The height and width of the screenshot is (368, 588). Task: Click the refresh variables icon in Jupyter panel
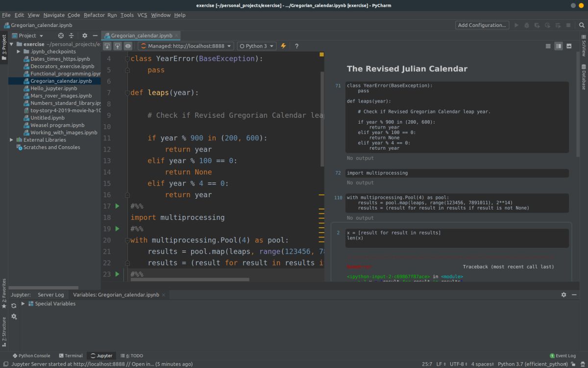pyautogui.click(x=14, y=305)
